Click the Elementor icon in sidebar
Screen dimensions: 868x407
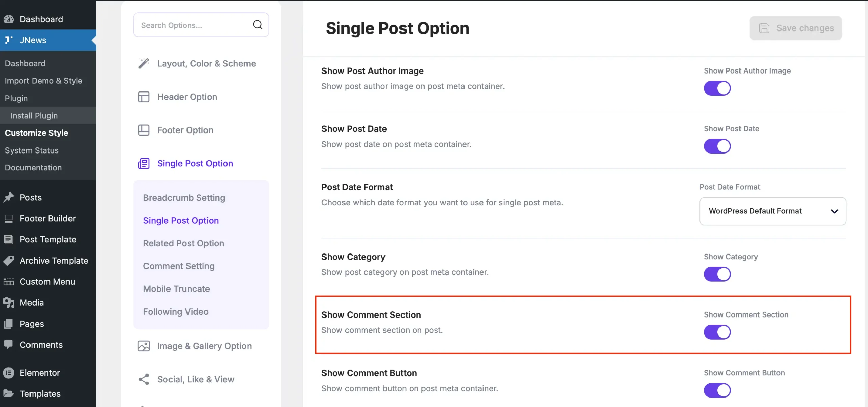point(9,373)
